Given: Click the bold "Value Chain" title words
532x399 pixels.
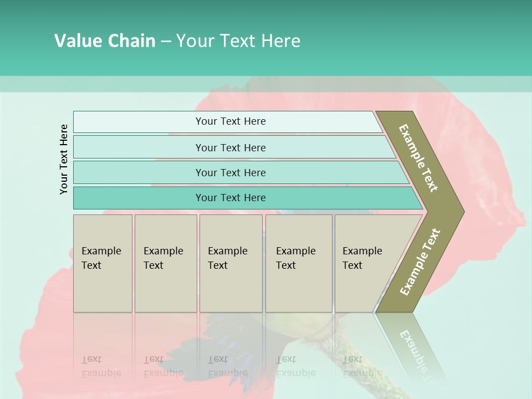Looking at the screenshot, I should [105, 41].
